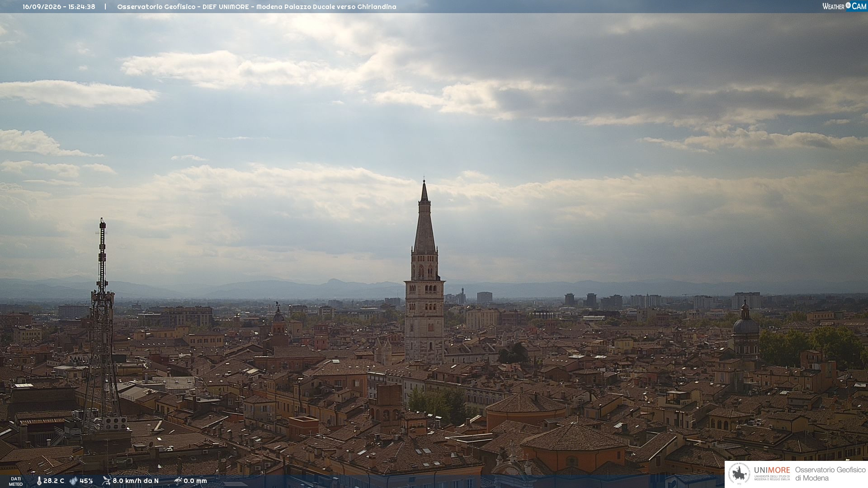The image size is (868, 488).
Task: Click Osservatorio Geofisico di Modena text
Action: pos(830,474)
